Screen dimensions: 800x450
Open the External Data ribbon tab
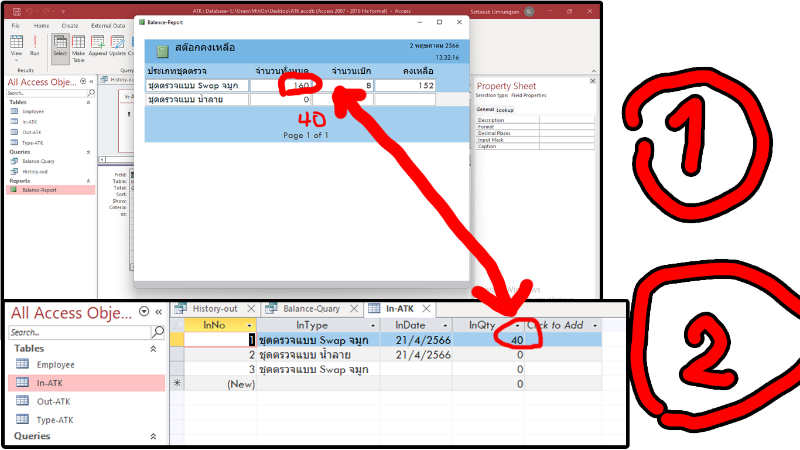109,25
